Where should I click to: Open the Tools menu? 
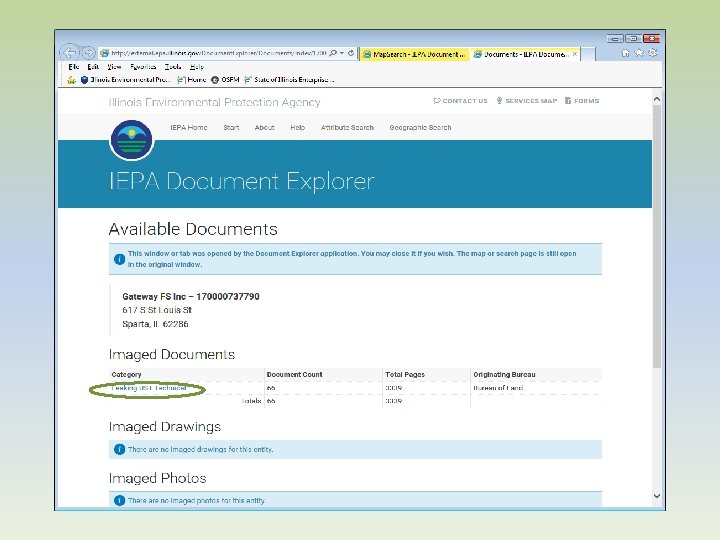173,67
